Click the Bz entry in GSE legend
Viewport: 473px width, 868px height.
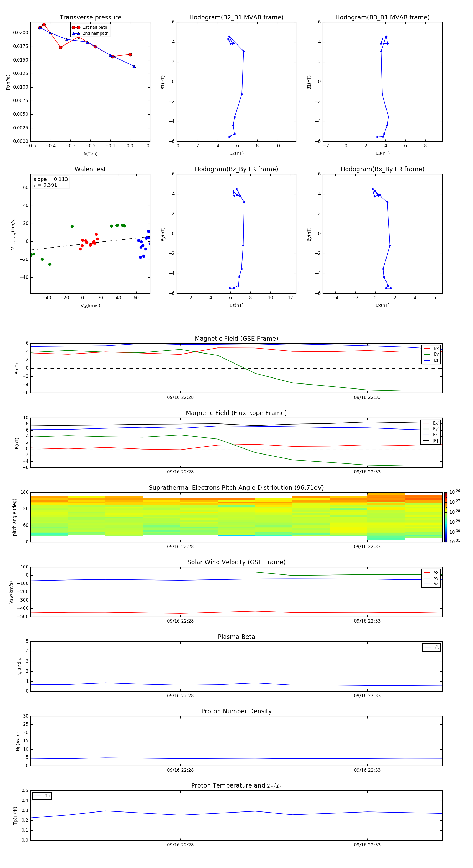pyautogui.click(x=431, y=361)
